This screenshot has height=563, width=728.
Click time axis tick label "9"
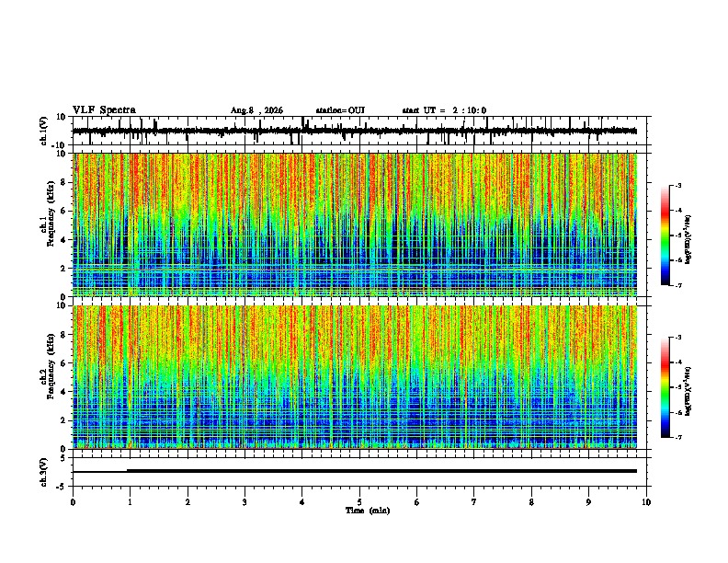[x=588, y=502]
